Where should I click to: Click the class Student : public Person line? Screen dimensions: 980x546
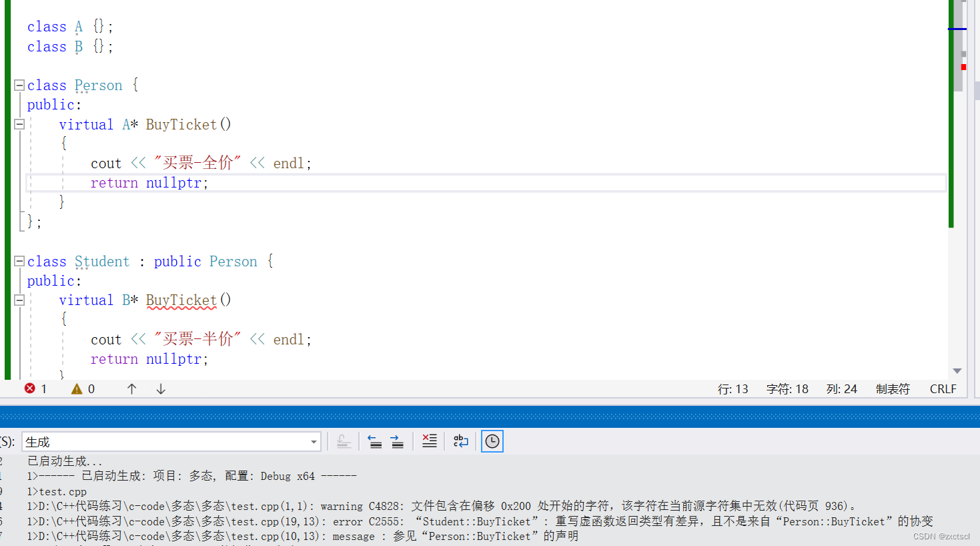point(150,262)
